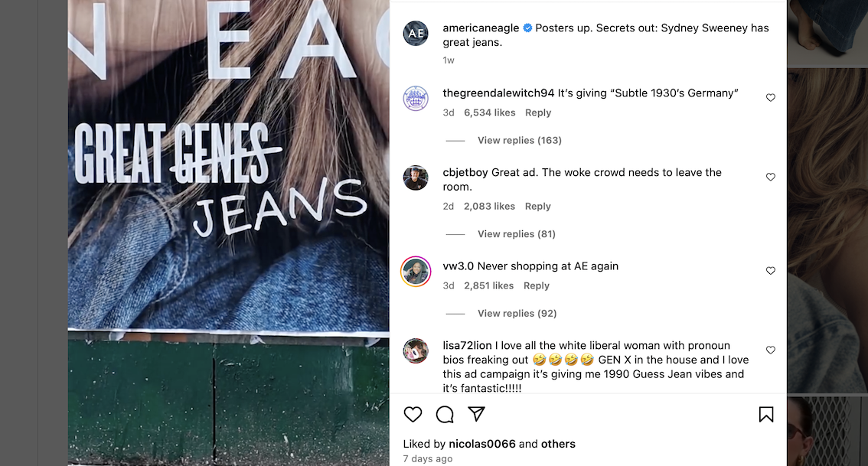This screenshot has width=868, height=466.
Task: Open thegreendalewitch94's profile picture
Action: click(416, 99)
